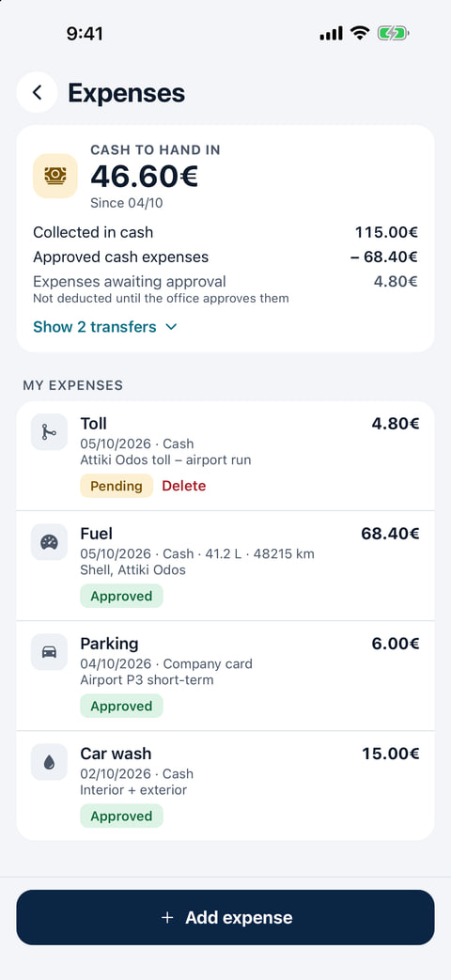Delete the pending Toll expense
The width and height of the screenshot is (451, 980).
183,486
